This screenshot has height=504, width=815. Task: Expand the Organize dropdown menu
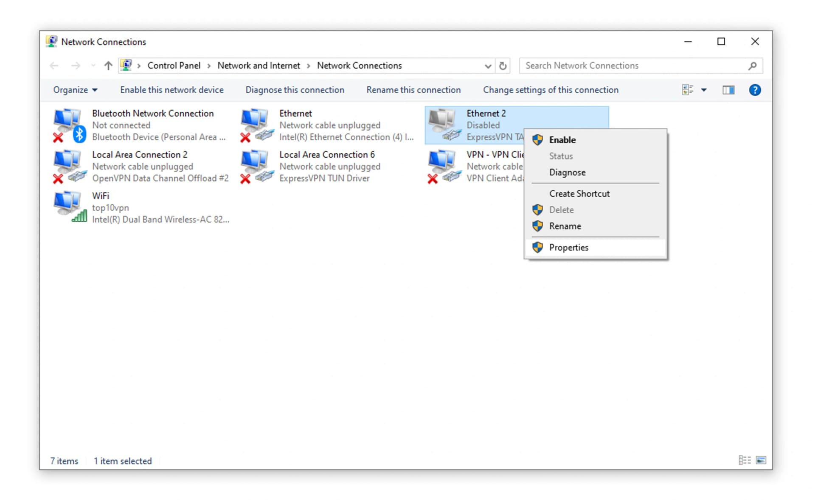tap(75, 90)
